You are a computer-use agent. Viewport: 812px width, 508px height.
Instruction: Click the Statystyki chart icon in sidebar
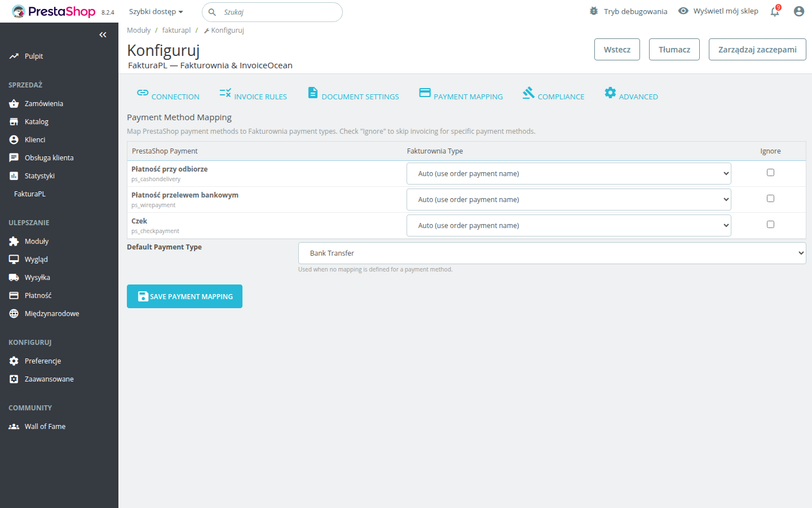pyautogui.click(x=14, y=176)
